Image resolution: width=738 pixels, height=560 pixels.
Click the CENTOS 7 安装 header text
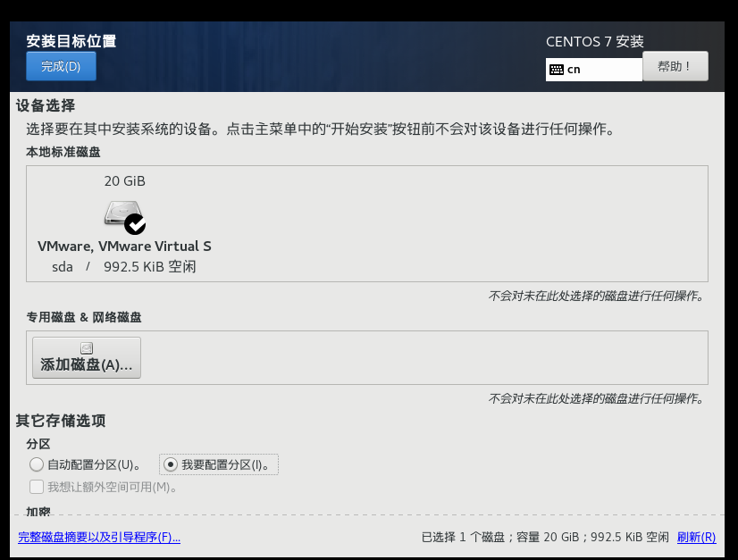pyautogui.click(x=595, y=41)
